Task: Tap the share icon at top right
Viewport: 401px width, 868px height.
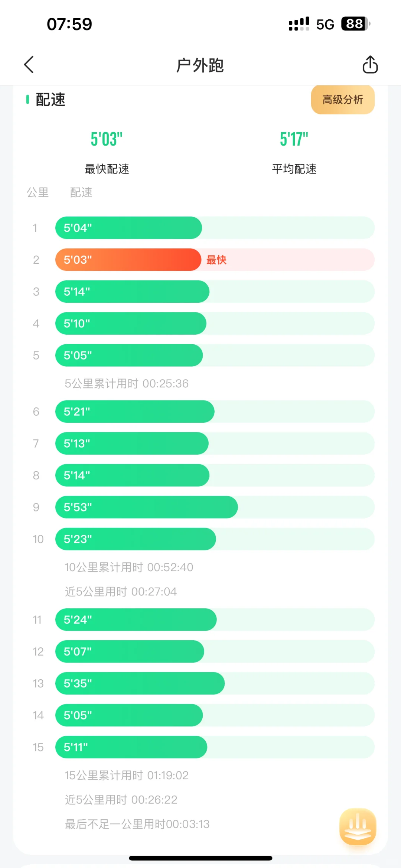Action: pos(370,65)
